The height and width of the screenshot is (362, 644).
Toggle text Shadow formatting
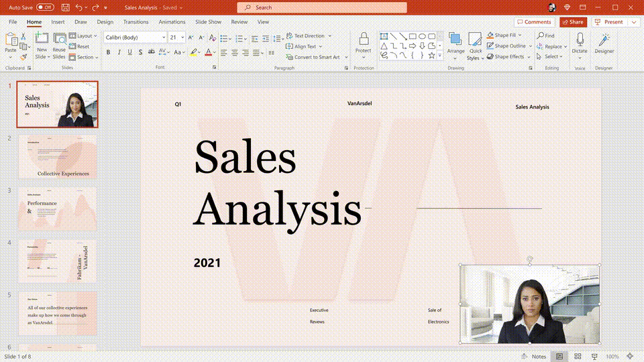pos(140,52)
